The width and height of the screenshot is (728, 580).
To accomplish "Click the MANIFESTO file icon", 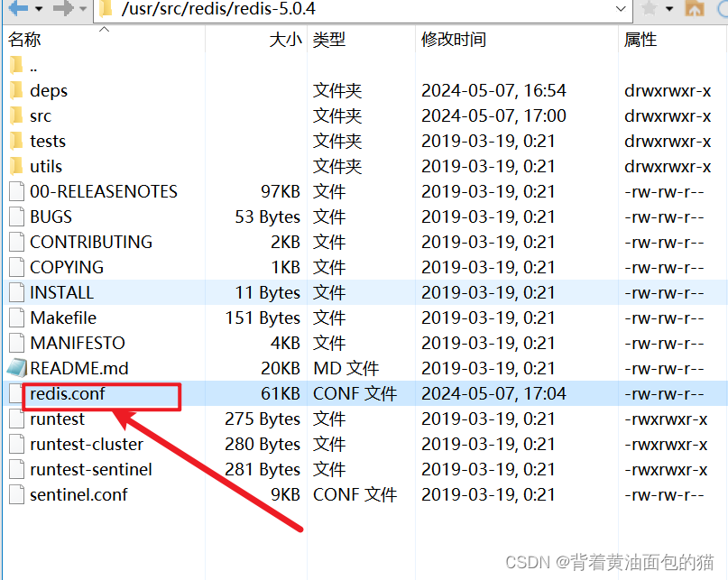I will [17, 343].
